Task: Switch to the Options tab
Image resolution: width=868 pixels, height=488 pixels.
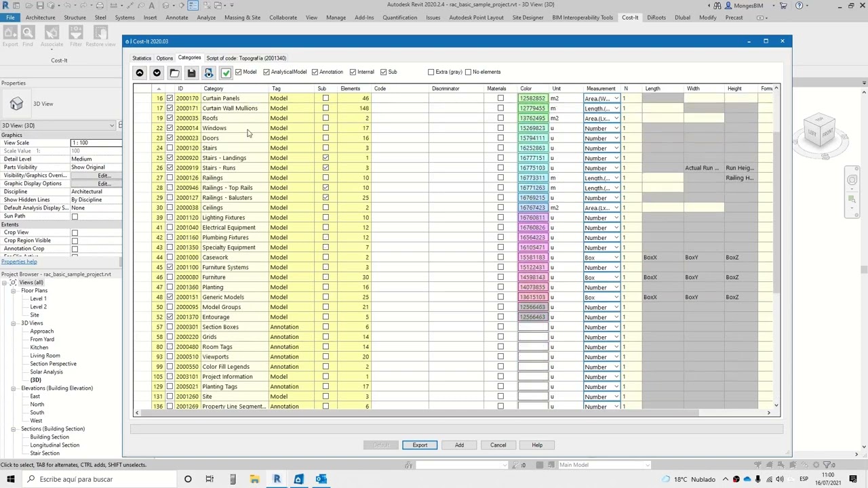Action: click(x=164, y=58)
